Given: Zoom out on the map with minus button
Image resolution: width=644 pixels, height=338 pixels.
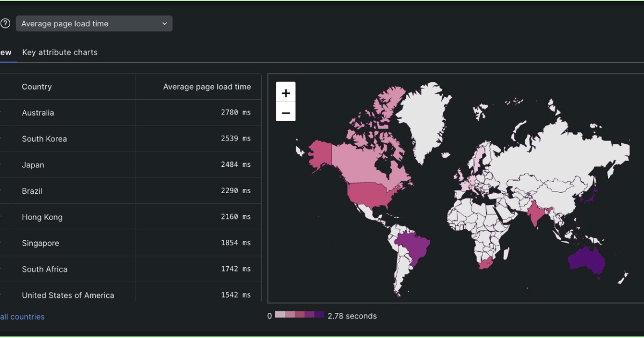Looking at the screenshot, I should pyautogui.click(x=286, y=112).
